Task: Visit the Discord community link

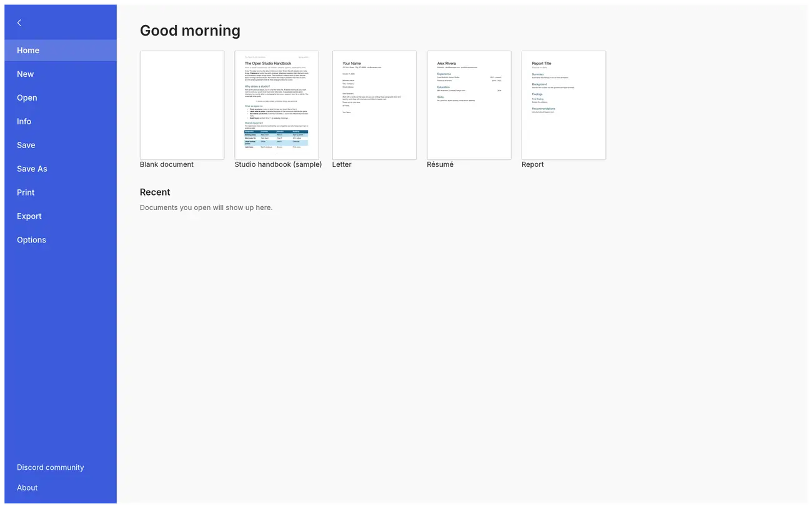Action: coord(51,467)
